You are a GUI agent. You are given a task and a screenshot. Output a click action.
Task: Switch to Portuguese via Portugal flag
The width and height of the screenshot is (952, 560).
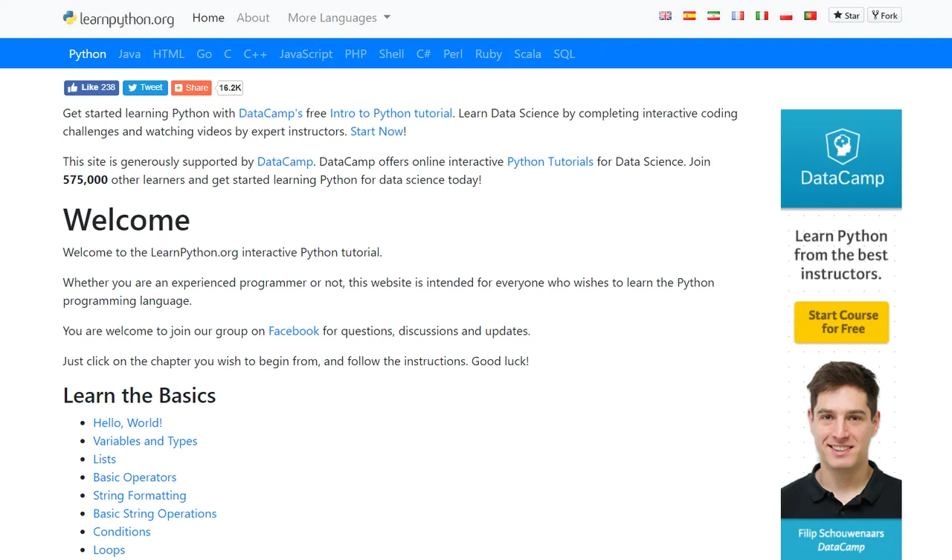tap(811, 16)
